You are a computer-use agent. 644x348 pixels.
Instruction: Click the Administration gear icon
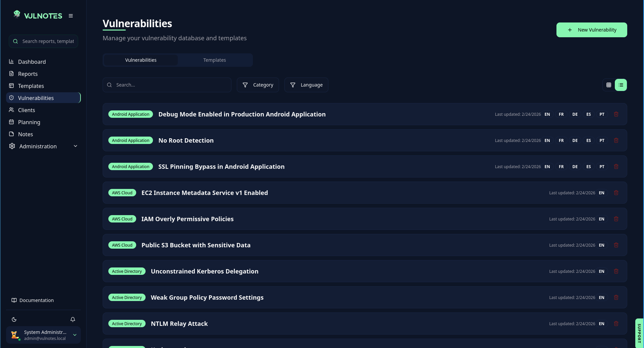(x=12, y=146)
